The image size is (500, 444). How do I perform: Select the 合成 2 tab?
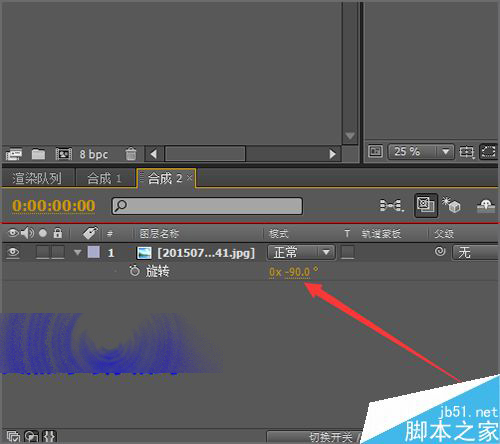[165, 178]
